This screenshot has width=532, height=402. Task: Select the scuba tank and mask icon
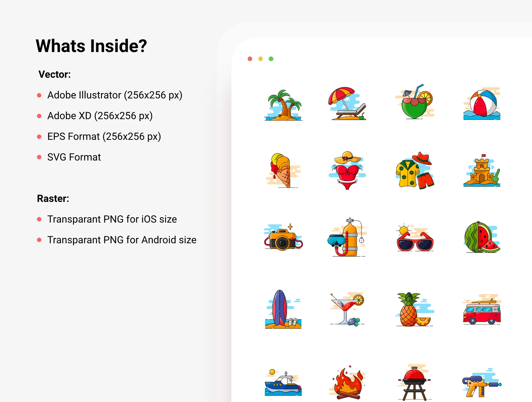(348, 237)
